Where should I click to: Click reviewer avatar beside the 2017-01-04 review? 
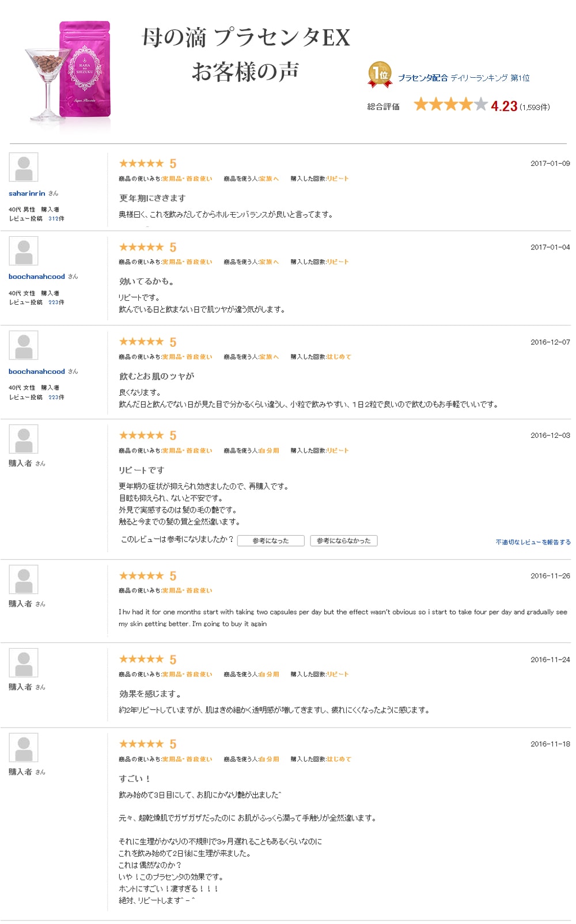click(24, 251)
